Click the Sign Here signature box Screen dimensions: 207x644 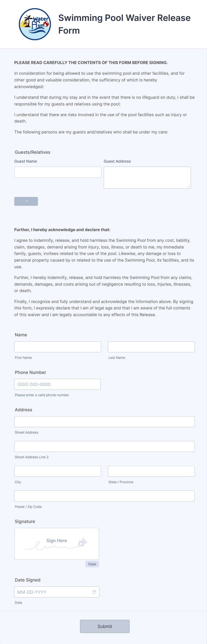pyautogui.click(x=57, y=544)
